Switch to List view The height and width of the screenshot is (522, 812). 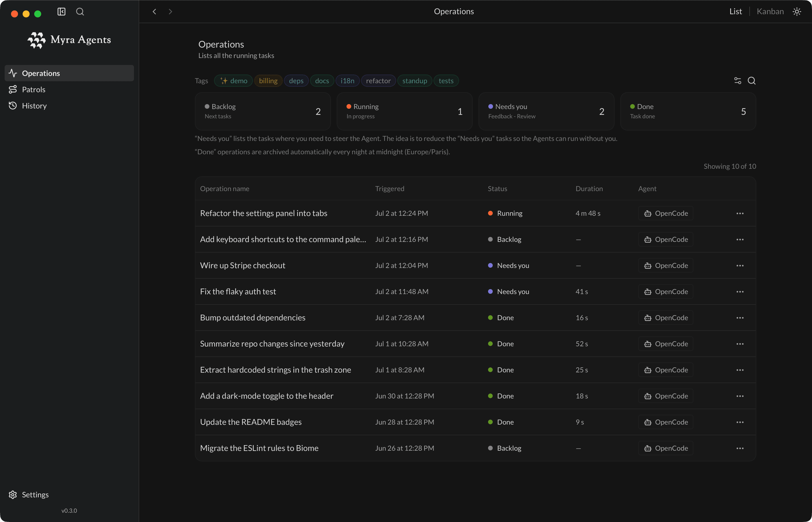[x=735, y=12]
